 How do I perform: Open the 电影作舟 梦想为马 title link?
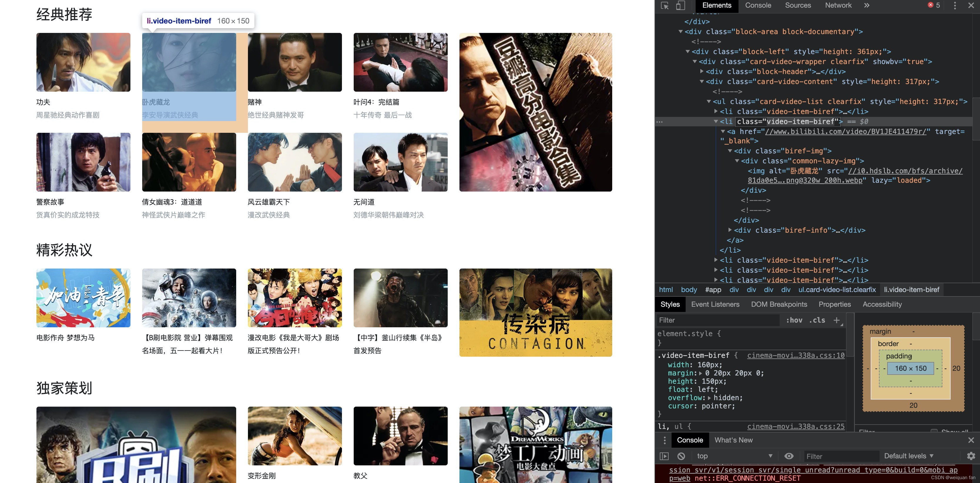click(x=66, y=338)
